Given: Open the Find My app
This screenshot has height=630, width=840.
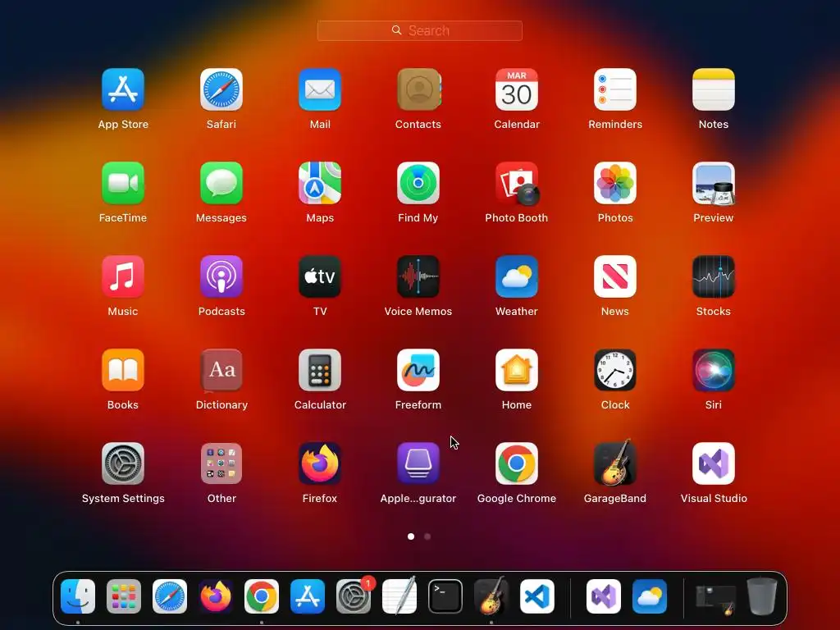Looking at the screenshot, I should coord(418,183).
